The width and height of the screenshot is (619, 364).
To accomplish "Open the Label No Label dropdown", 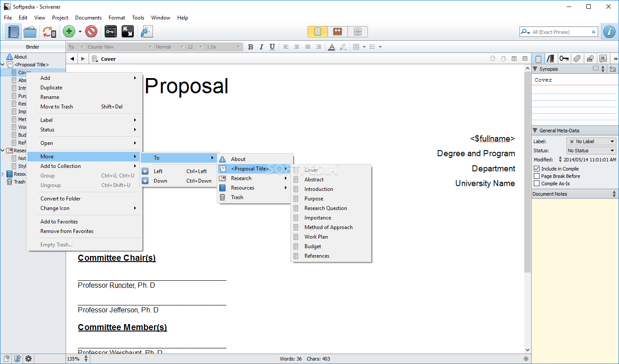I will coord(591,141).
